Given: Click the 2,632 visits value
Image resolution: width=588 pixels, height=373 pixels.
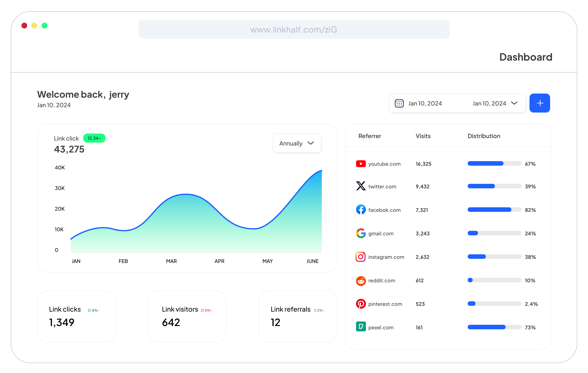Looking at the screenshot, I should click(x=422, y=257).
